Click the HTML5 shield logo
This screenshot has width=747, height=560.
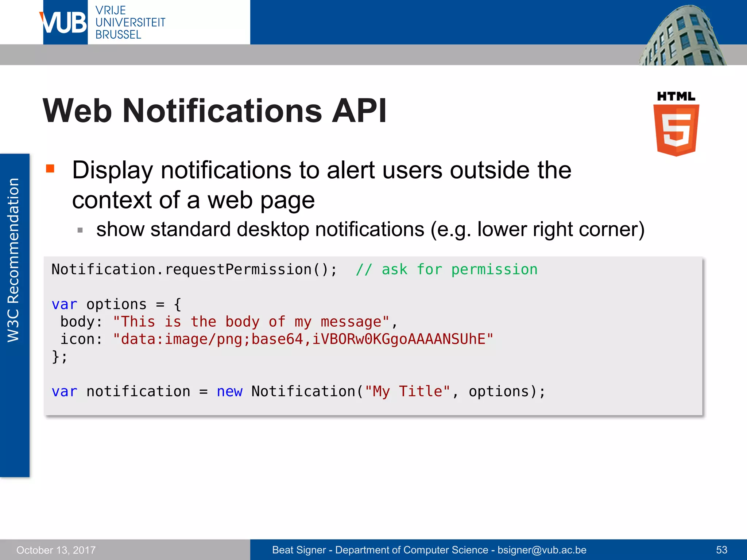[676, 124]
